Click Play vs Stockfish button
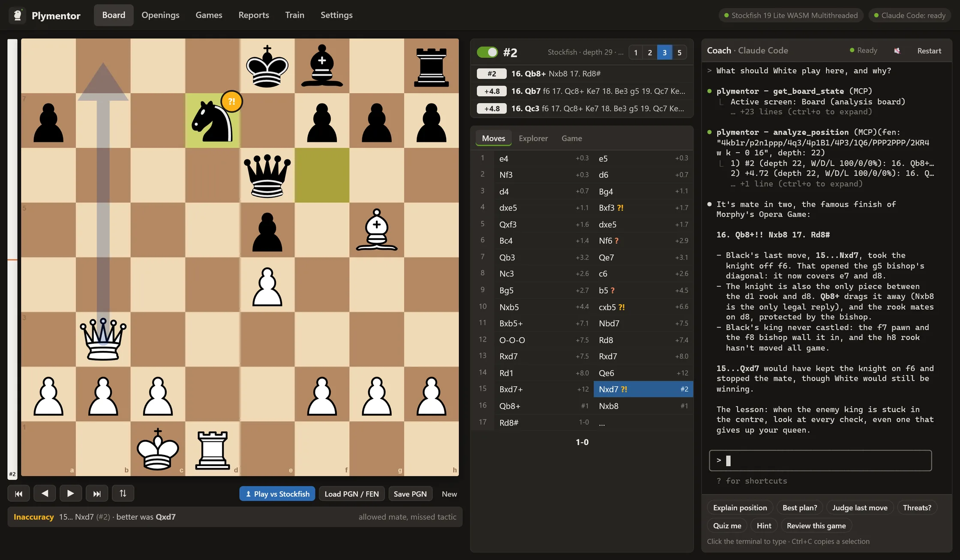960x560 pixels. (x=277, y=494)
